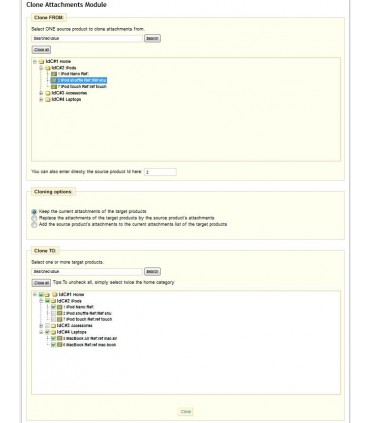Select iPod Nano as source product
The width and height of the screenshot is (370, 423).
(x=73, y=74)
